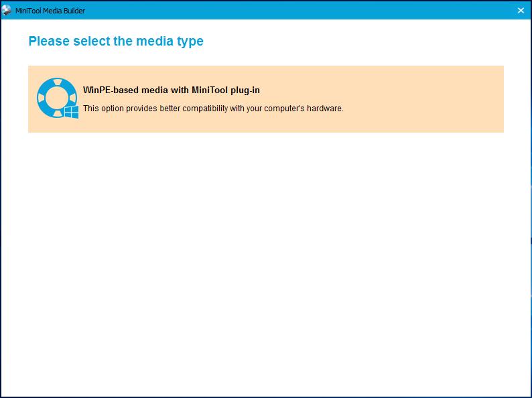The height and width of the screenshot is (398, 532).
Task: Click 'Please select the media type' heading
Action: click(116, 41)
